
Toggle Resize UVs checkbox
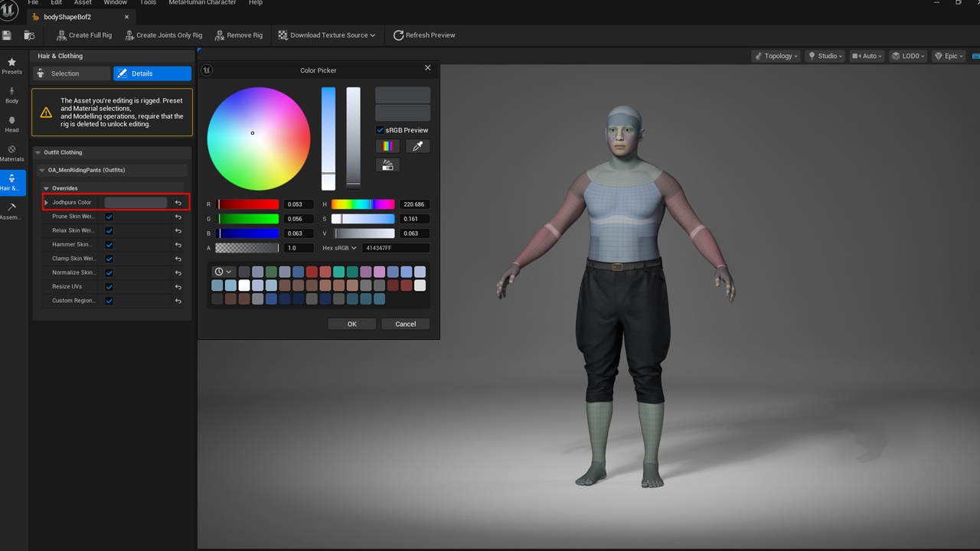click(x=109, y=287)
